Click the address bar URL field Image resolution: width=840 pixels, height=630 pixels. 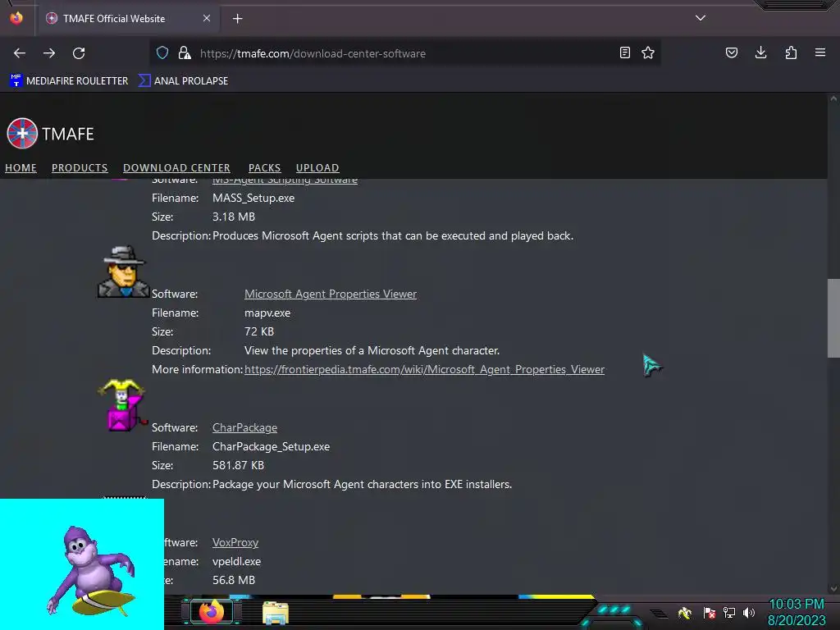coord(407,53)
